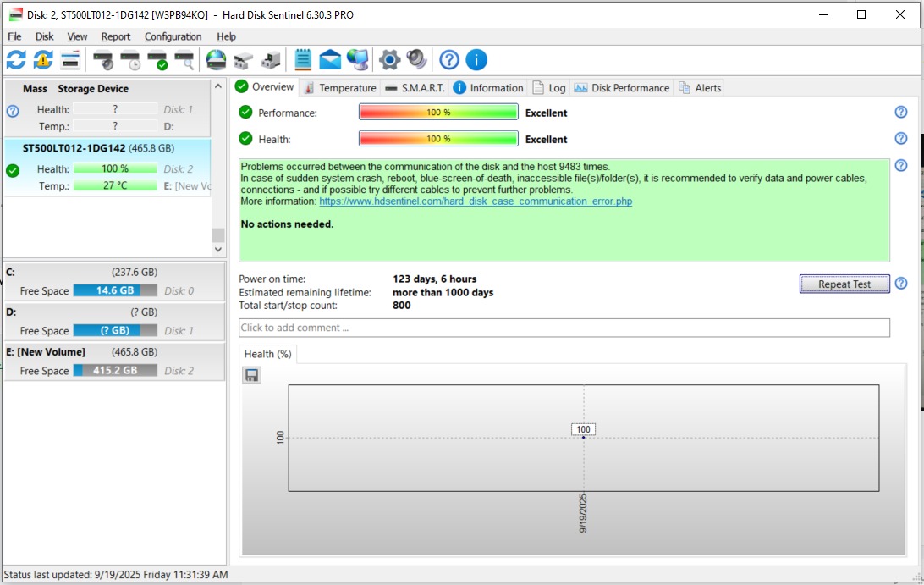Image resolution: width=924 pixels, height=585 pixels.
Task: Click disk list scroll down arrow
Action: pyautogui.click(x=218, y=250)
